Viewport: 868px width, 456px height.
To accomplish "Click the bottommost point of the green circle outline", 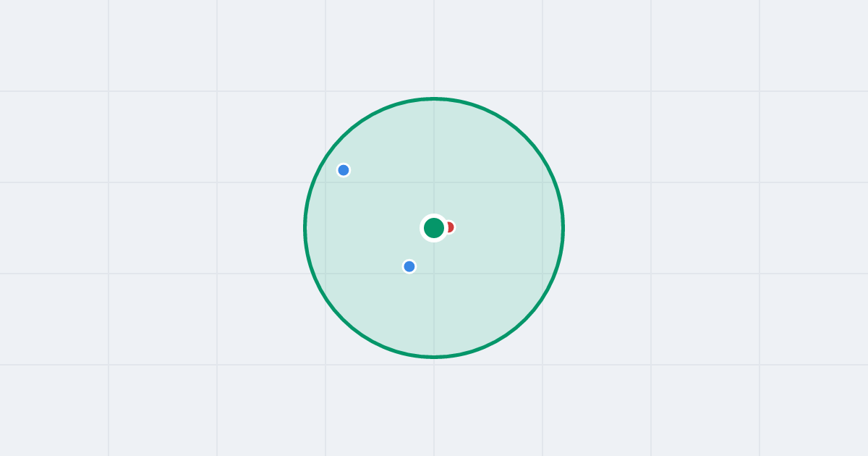I will (x=434, y=357).
